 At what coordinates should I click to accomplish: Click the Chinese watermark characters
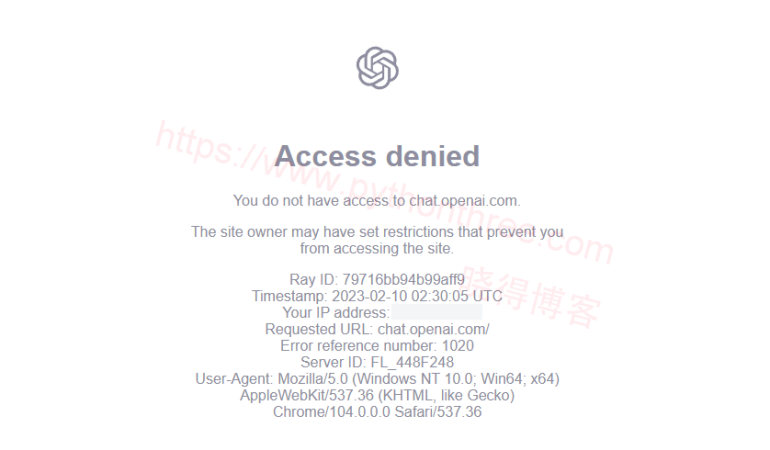click(x=531, y=297)
